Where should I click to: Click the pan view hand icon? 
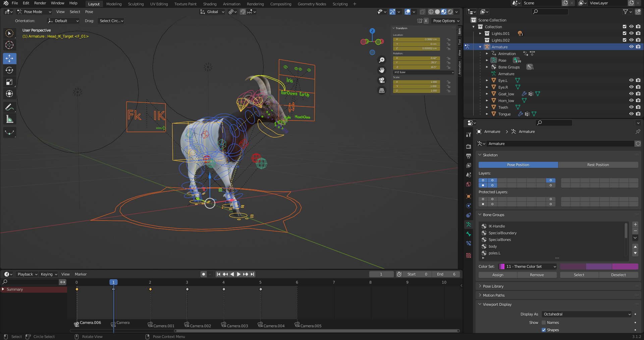[x=382, y=70]
